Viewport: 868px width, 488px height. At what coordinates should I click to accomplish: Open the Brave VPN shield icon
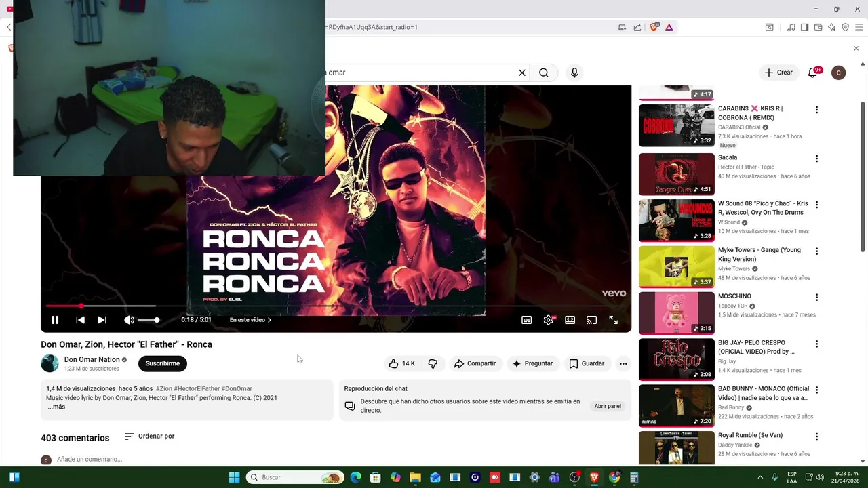click(x=845, y=27)
